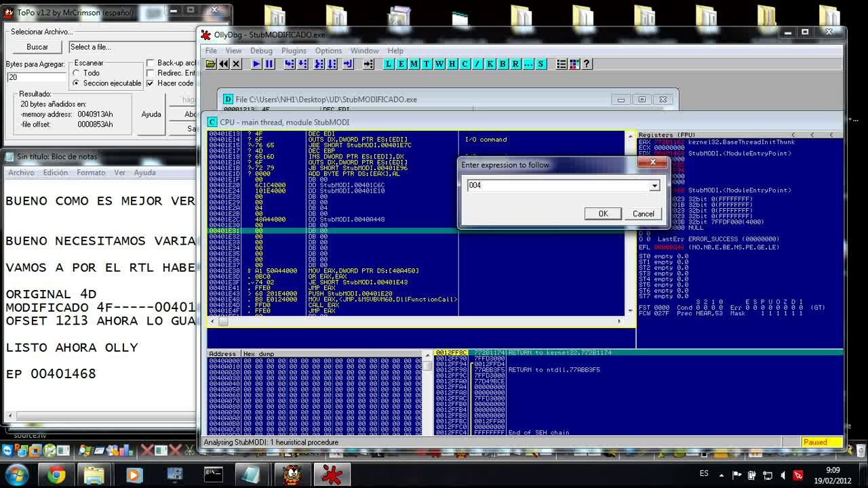
Task: Open Breakpoints window with B button
Action: pyautogui.click(x=502, y=64)
